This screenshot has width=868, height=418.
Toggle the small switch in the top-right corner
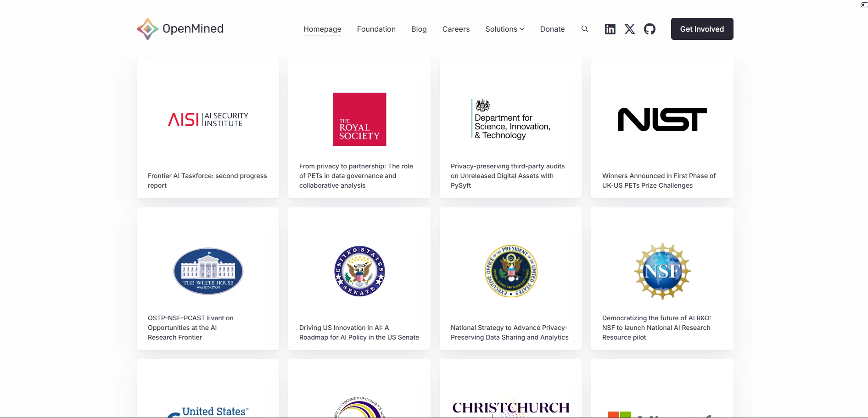(864, 5)
